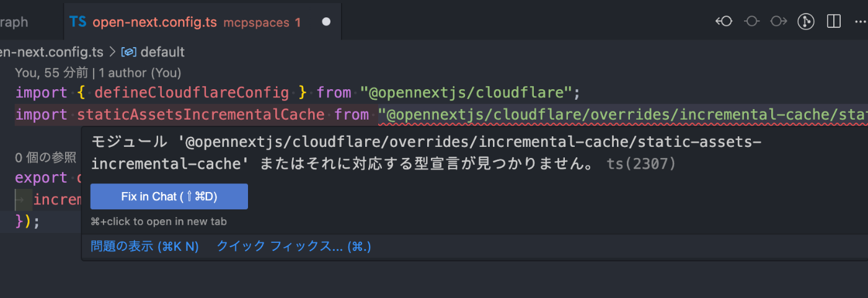The width and height of the screenshot is (868, 298).
Task: Split the editor to the right
Action: coord(834,22)
